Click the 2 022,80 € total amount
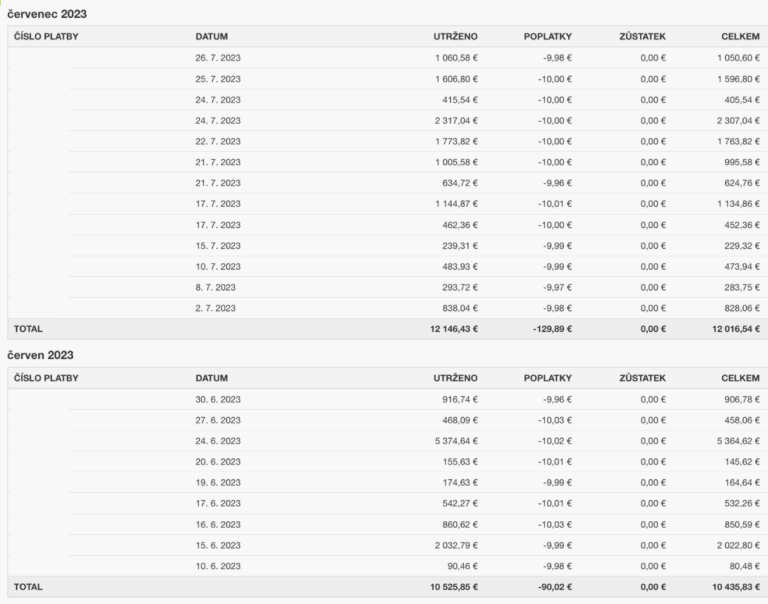768x604 pixels. pos(738,545)
